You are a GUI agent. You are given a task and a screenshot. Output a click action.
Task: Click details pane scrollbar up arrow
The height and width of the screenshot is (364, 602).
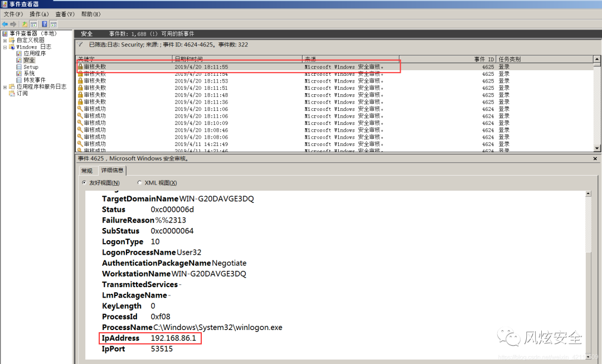[588, 194]
